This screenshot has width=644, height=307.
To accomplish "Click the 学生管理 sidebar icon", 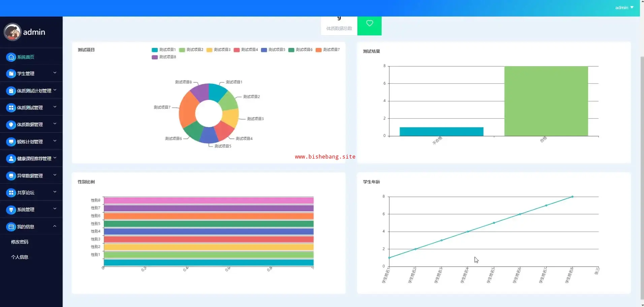I will click(x=11, y=74).
